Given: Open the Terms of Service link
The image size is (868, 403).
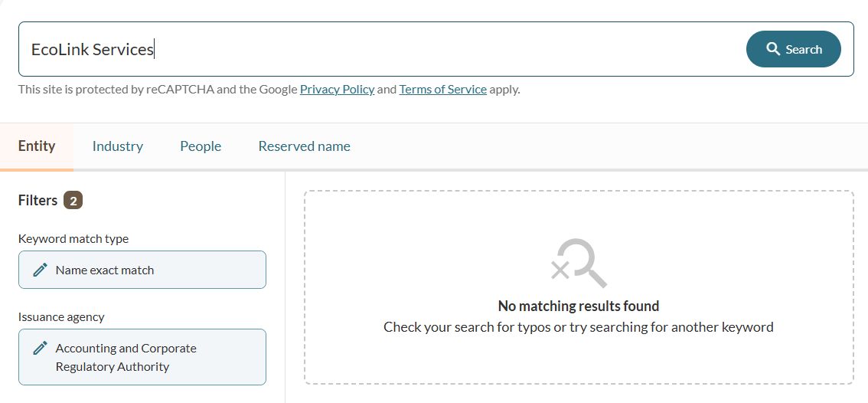Looking at the screenshot, I should pos(442,89).
